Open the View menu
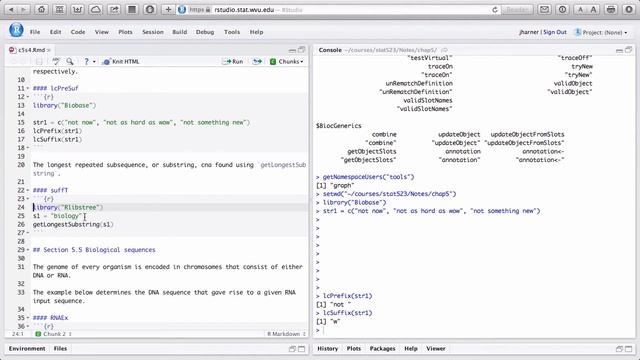640x360 pixels. click(x=102, y=32)
